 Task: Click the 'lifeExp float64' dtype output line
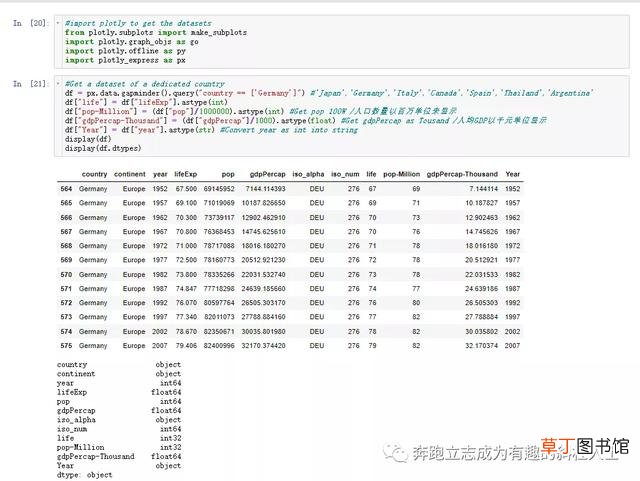[119, 392]
